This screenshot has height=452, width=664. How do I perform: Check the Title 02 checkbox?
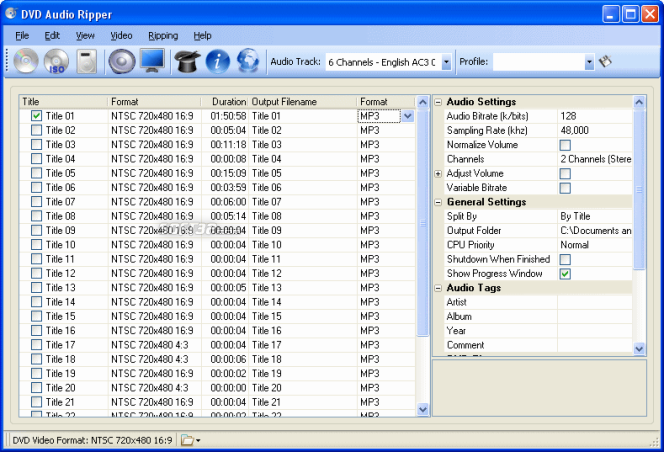pyautogui.click(x=36, y=130)
